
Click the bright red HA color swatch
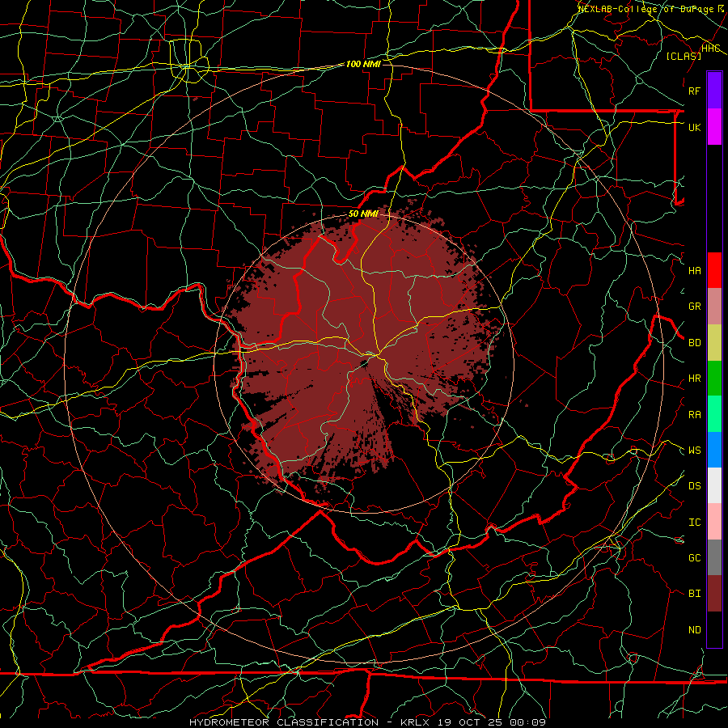pos(714,270)
